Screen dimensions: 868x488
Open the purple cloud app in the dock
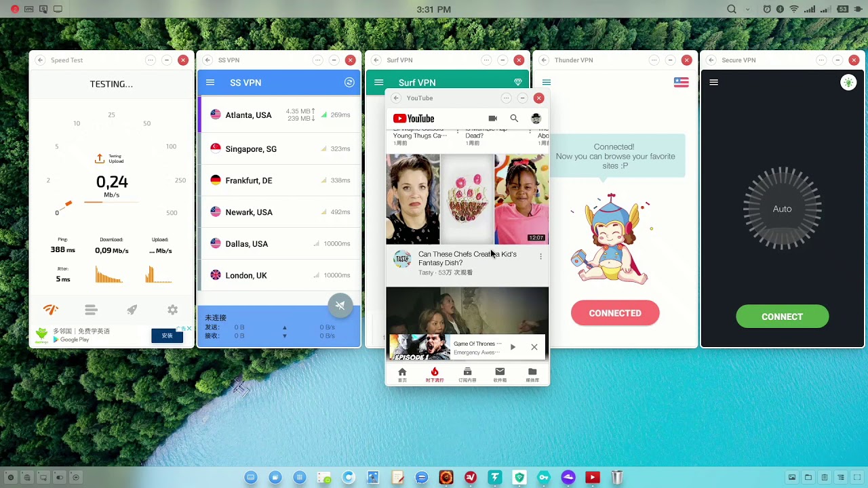[568, 478]
